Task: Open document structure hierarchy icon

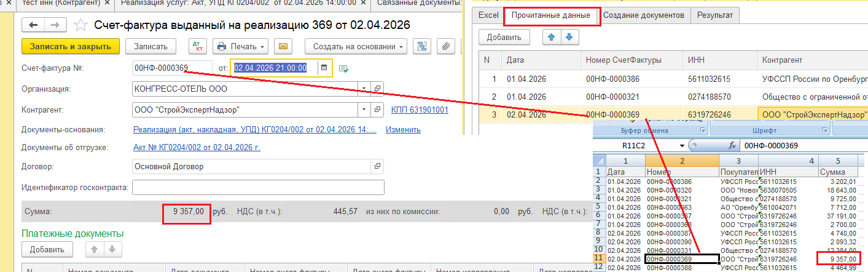Action: pos(422,46)
